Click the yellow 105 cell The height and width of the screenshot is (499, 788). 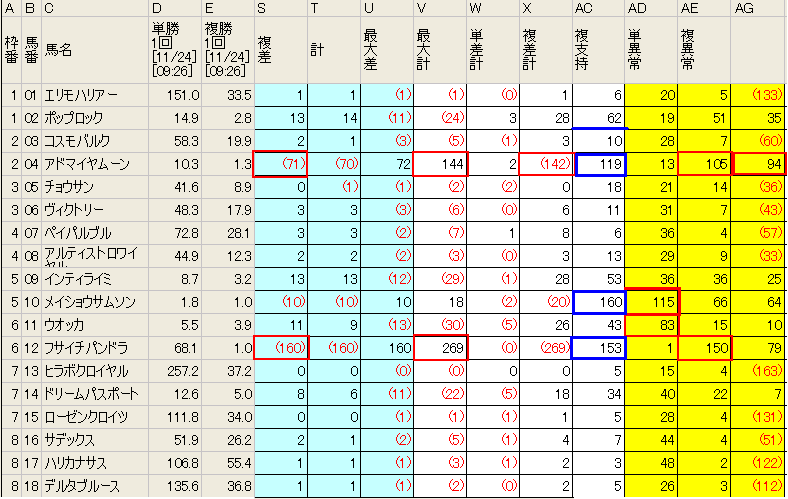[705, 164]
